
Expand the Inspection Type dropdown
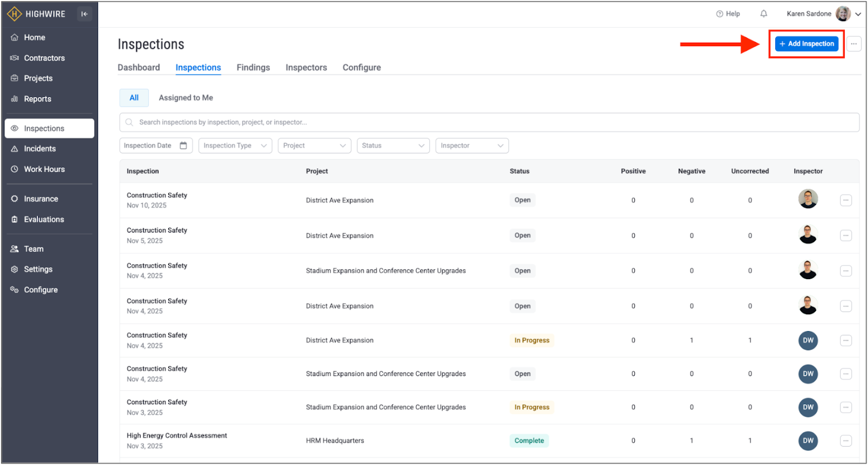[x=235, y=146]
